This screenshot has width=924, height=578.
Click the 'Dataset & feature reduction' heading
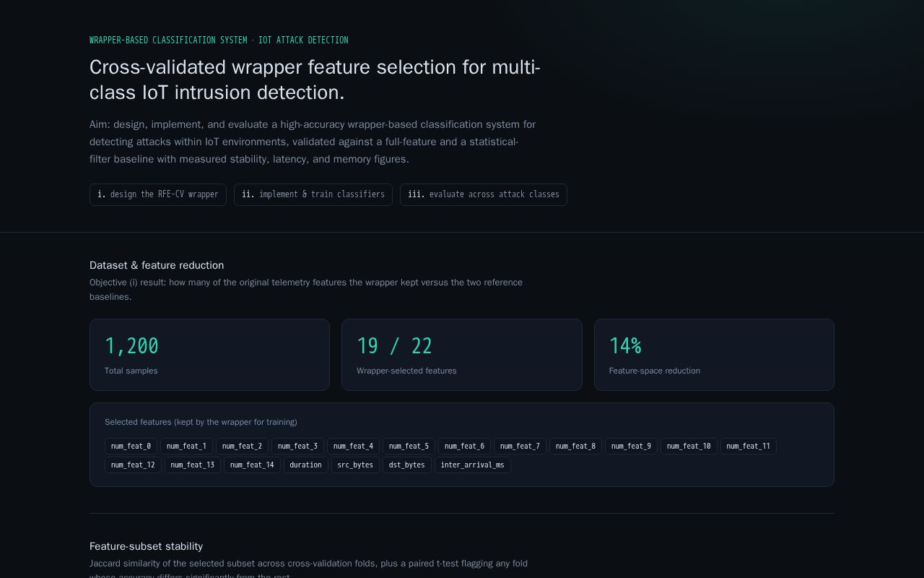point(157,265)
